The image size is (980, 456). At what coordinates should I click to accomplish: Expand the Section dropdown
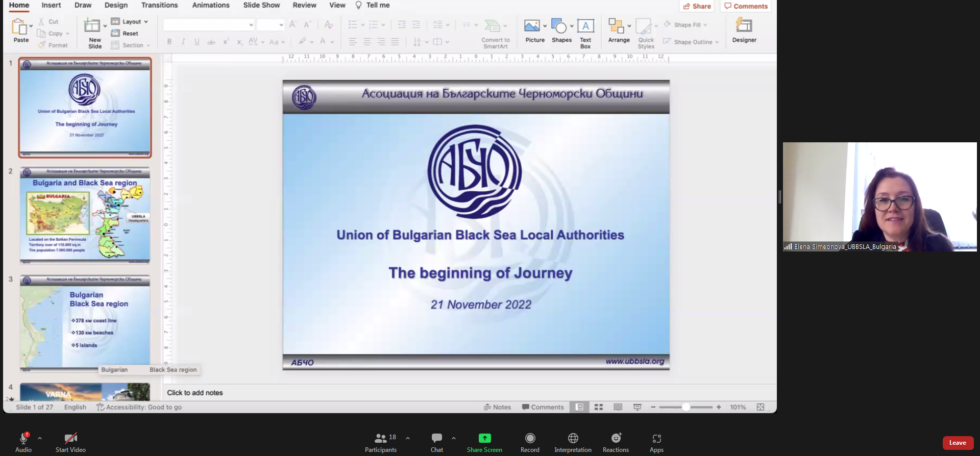click(149, 45)
